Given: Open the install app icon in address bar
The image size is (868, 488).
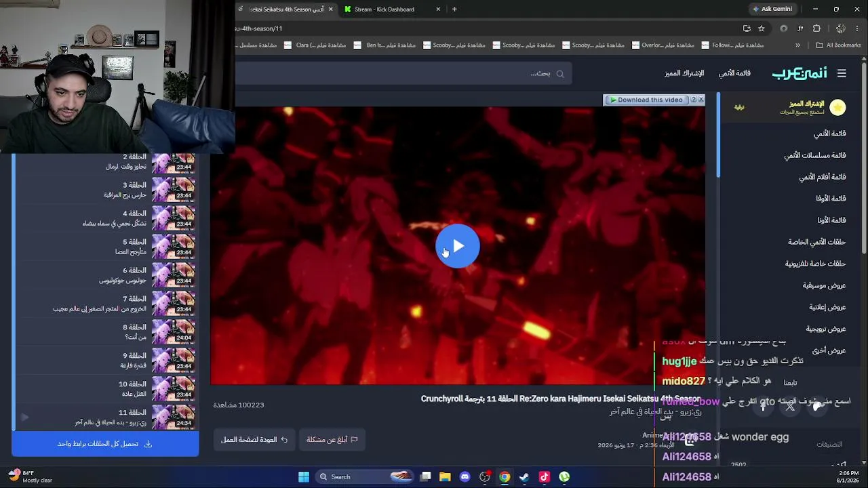Looking at the screenshot, I should 747,28.
